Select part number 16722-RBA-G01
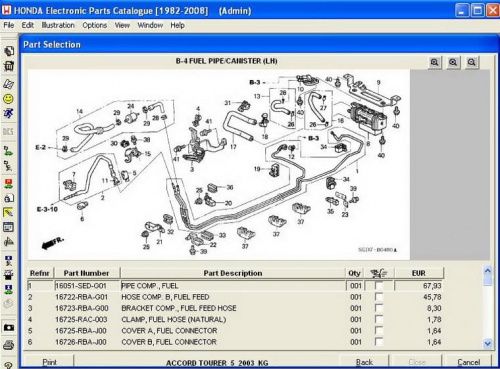Image resolution: width=500 pixels, height=369 pixels. 81,297
